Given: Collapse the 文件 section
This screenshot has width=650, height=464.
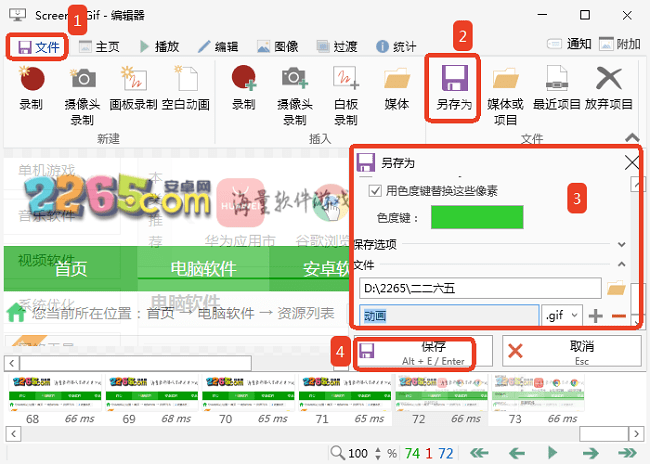Looking at the screenshot, I should pyautogui.click(x=621, y=264).
